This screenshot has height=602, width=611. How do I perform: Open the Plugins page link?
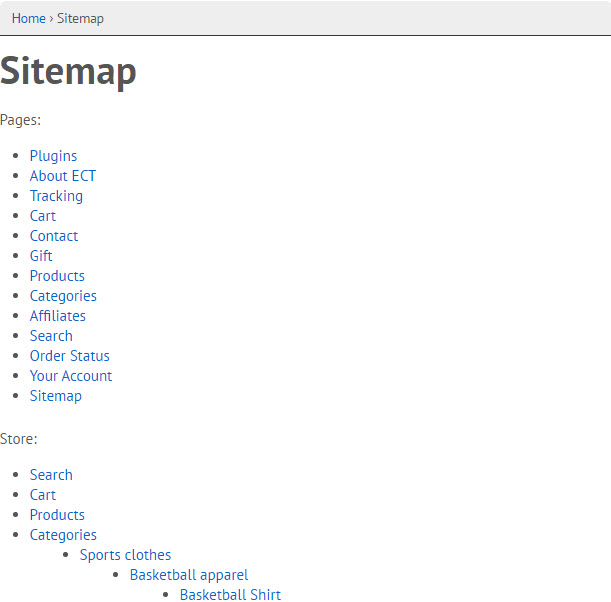[x=53, y=156]
